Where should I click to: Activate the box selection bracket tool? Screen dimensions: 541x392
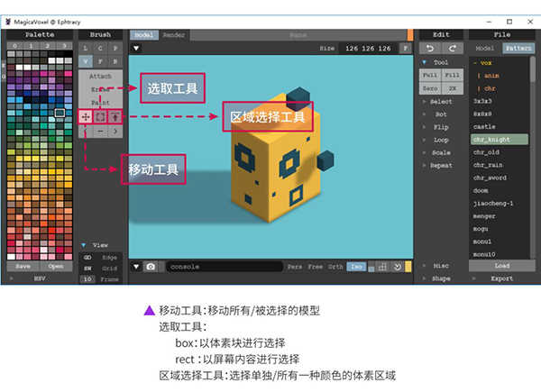click(100, 117)
